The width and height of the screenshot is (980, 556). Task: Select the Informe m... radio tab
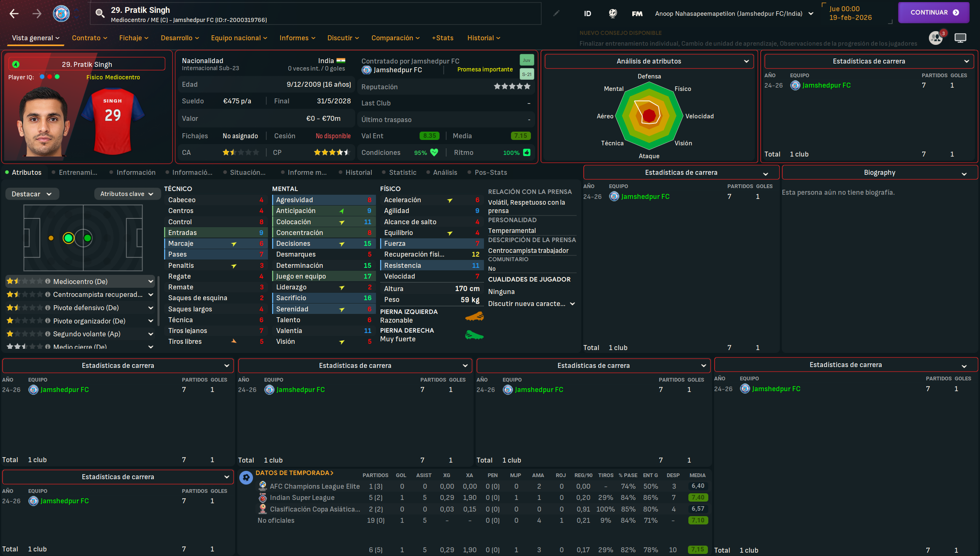tap(304, 172)
